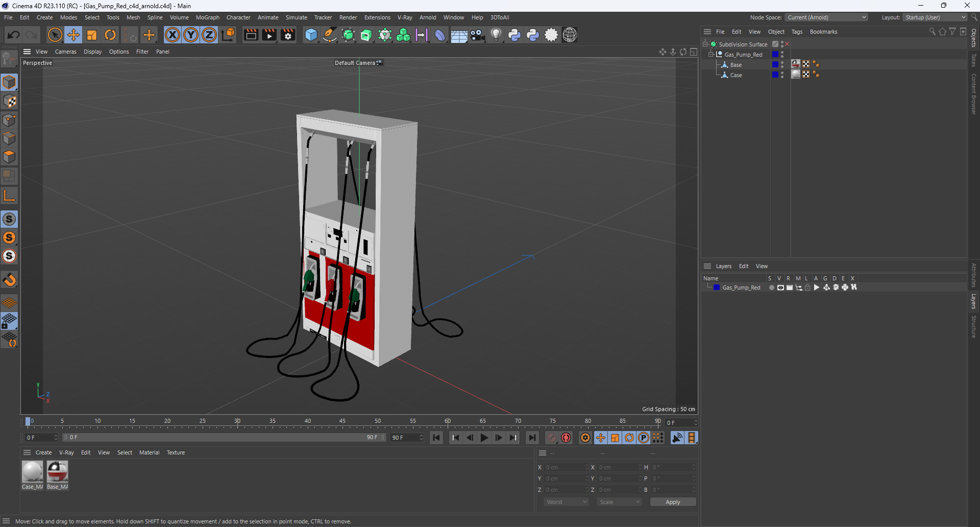Viewport: 980px width, 527px height.
Task: Toggle Gas_Pump_Red layer solo dot
Action: 771,288
